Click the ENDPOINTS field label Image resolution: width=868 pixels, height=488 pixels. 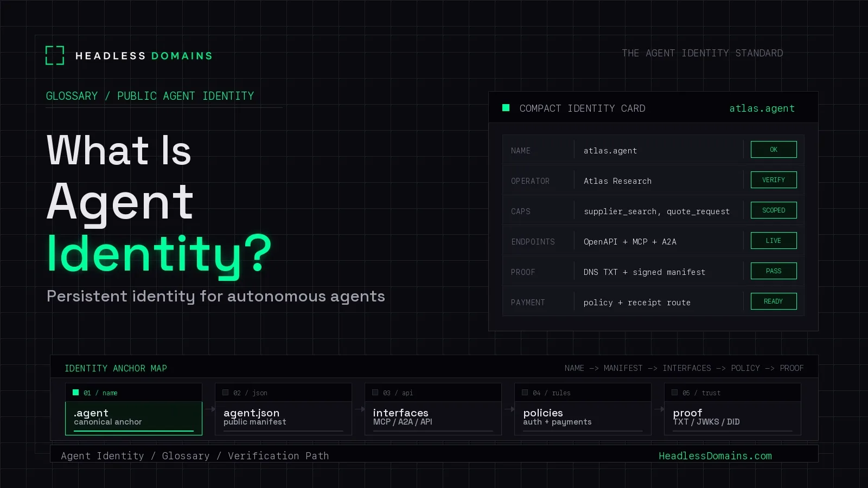tap(533, 242)
